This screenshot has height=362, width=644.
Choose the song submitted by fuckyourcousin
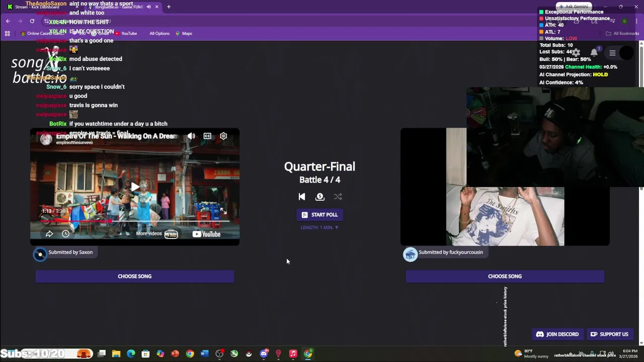505,276
